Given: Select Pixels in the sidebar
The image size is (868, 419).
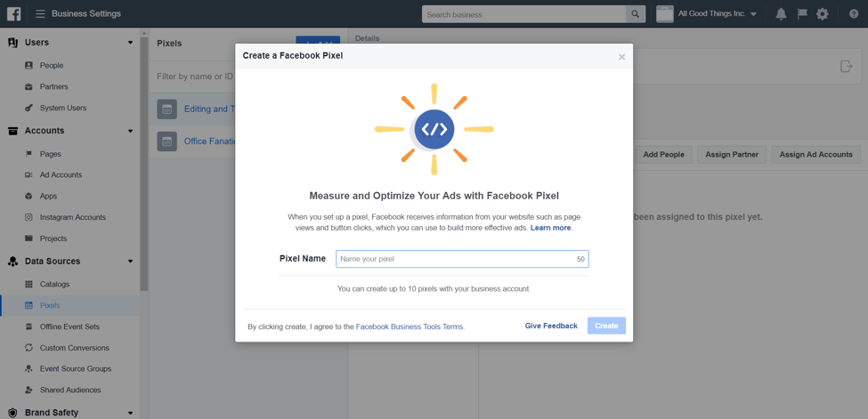Looking at the screenshot, I should [50, 305].
